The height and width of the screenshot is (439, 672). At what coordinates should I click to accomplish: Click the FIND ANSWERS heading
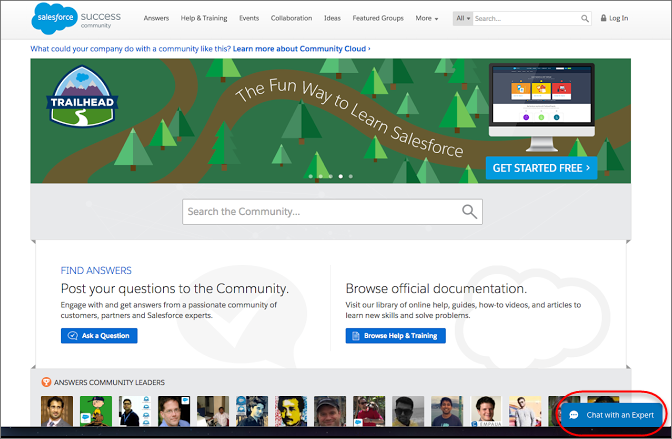[96, 271]
